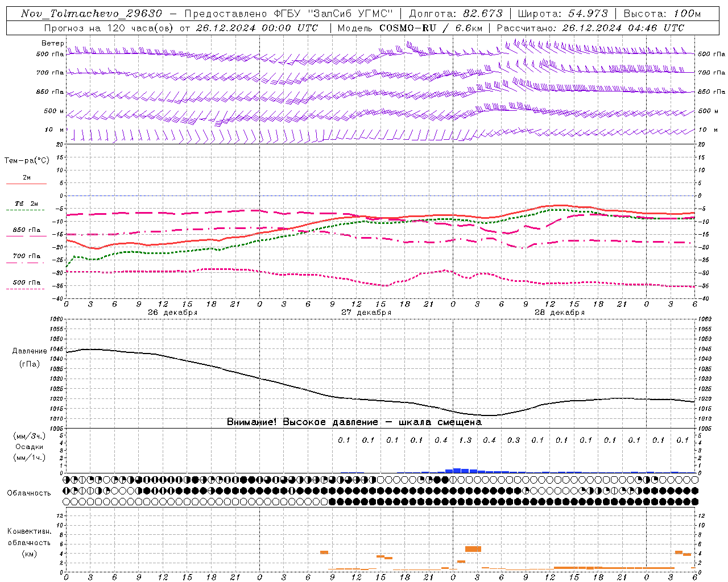Click the warning Внимание! Высокое давление — шкала смещена
Screen dimensions: 728x582
coord(354,422)
